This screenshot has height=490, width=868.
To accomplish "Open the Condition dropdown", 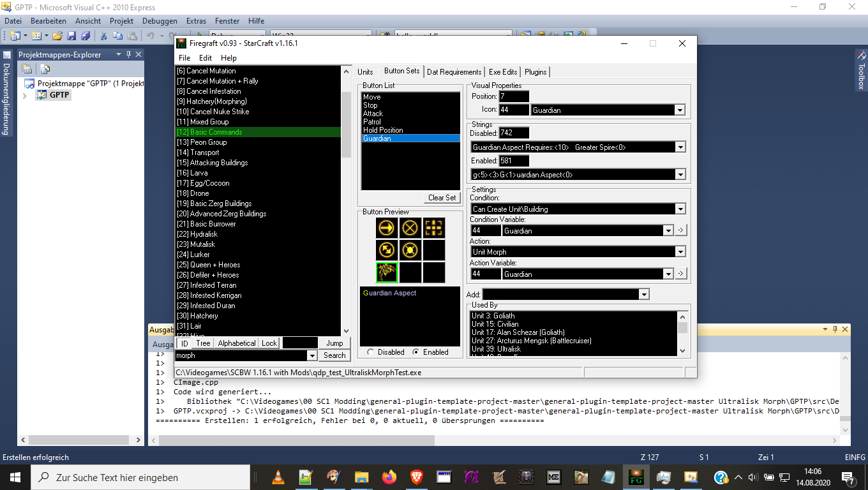I will point(680,209).
